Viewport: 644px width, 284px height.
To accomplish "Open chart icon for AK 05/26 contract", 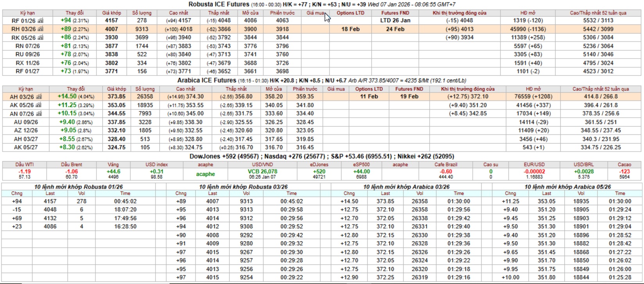I will (x=39, y=106).
